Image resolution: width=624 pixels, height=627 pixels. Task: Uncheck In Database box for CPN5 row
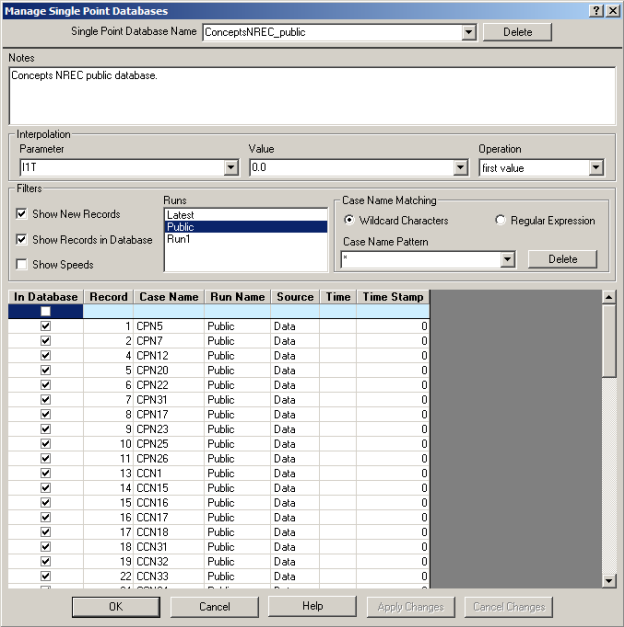(45, 326)
